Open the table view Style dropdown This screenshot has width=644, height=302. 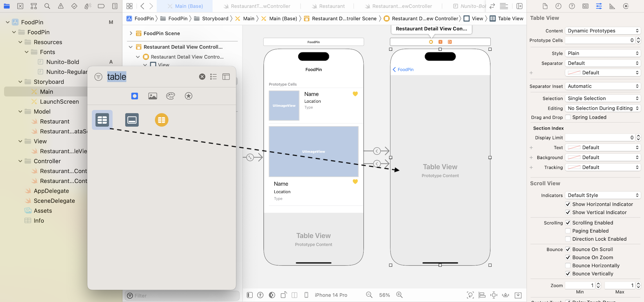click(x=602, y=53)
